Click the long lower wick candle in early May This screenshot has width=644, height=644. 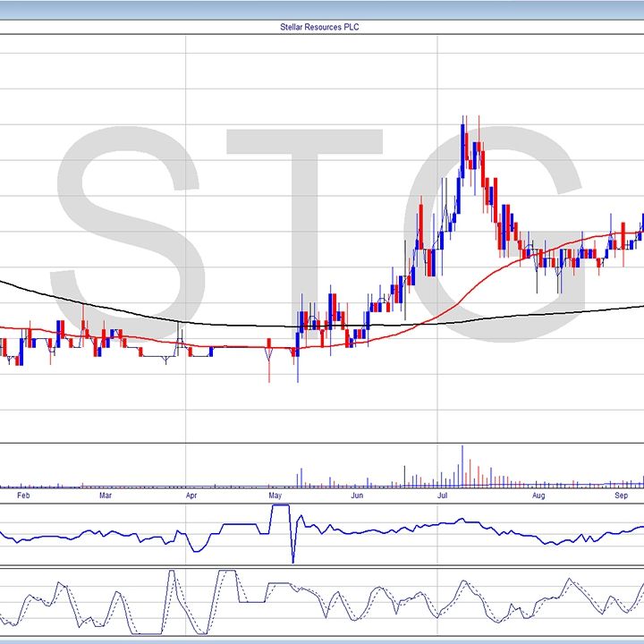pos(269,365)
